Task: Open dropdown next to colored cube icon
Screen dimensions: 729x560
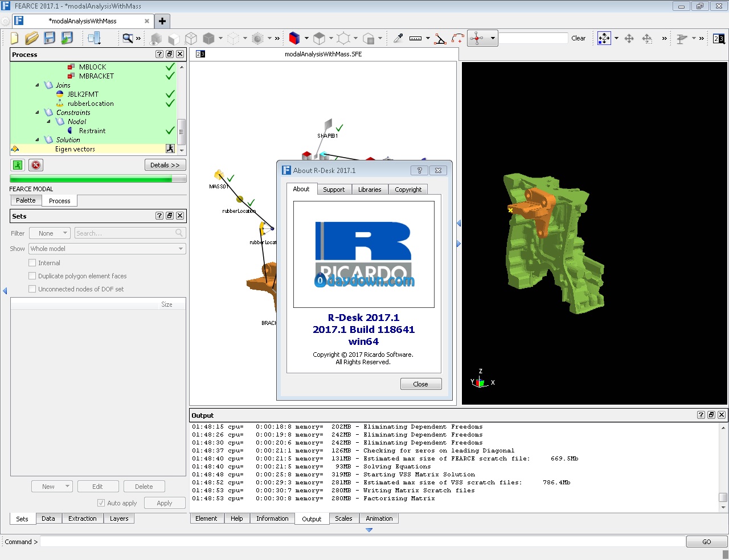Action: click(306, 38)
